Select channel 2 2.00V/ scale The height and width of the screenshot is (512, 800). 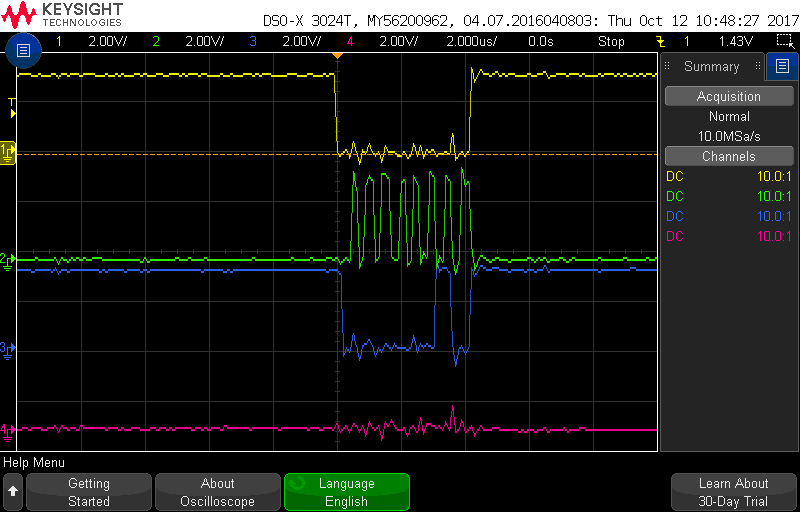pos(205,42)
